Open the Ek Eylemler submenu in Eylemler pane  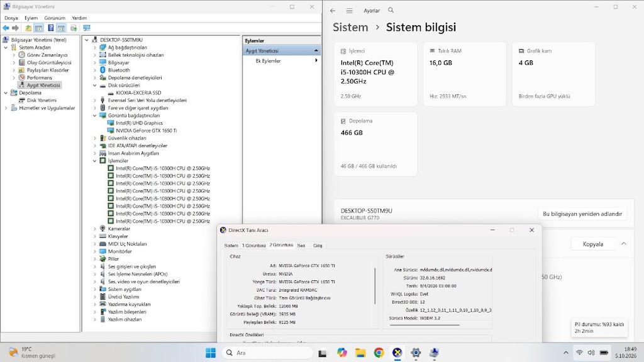(281, 61)
